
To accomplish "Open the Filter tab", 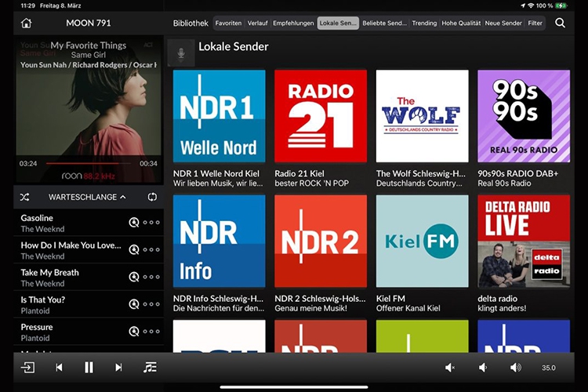I will click(x=535, y=23).
